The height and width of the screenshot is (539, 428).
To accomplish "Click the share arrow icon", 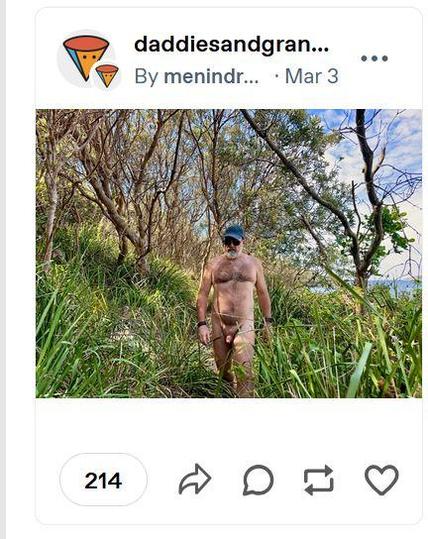I will [x=195, y=479].
